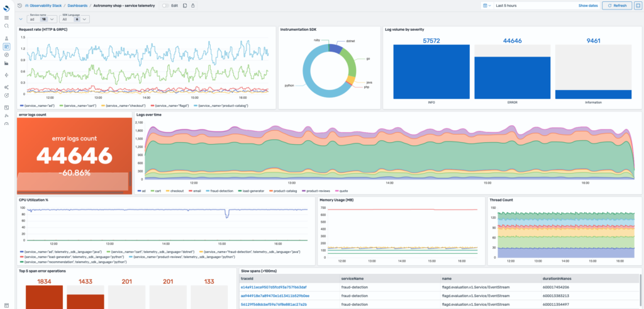Toggle the checkout series in Request rate legend
The height and width of the screenshot is (309, 644).
(x=123, y=106)
